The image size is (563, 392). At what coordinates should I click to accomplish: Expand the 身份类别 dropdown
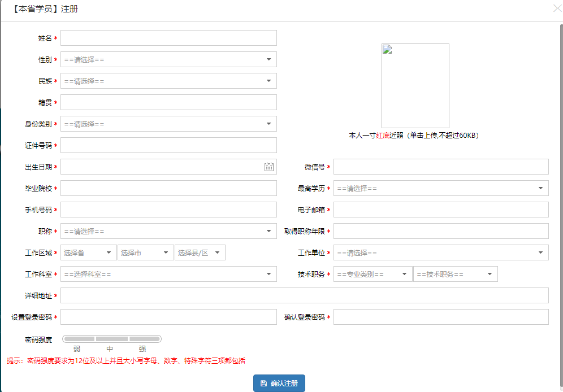pyautogui.click(x=168, y=124)
